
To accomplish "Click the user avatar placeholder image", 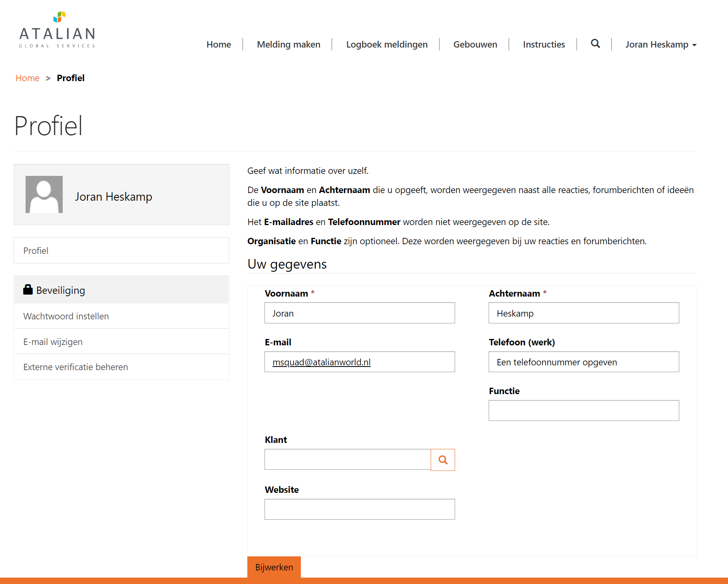I will point(44,195).
